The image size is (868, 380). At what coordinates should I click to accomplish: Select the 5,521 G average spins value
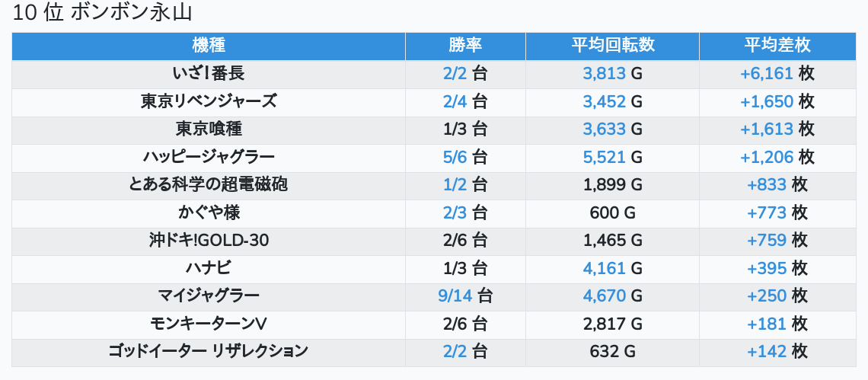pyautogui.click(x=612, y=157)
